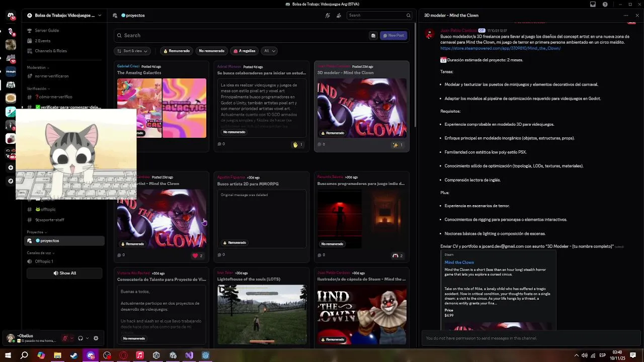644x362 pixels.
Task: Close the 3D modeler thread panel
Action: click(637, 16)
